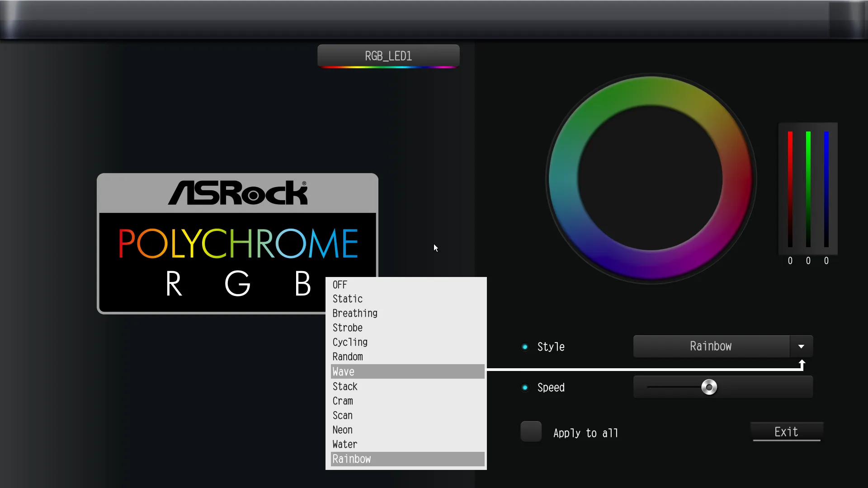Click the Speed label text
The width and height of the screenshot is (868, 488).
click(551, 388)
